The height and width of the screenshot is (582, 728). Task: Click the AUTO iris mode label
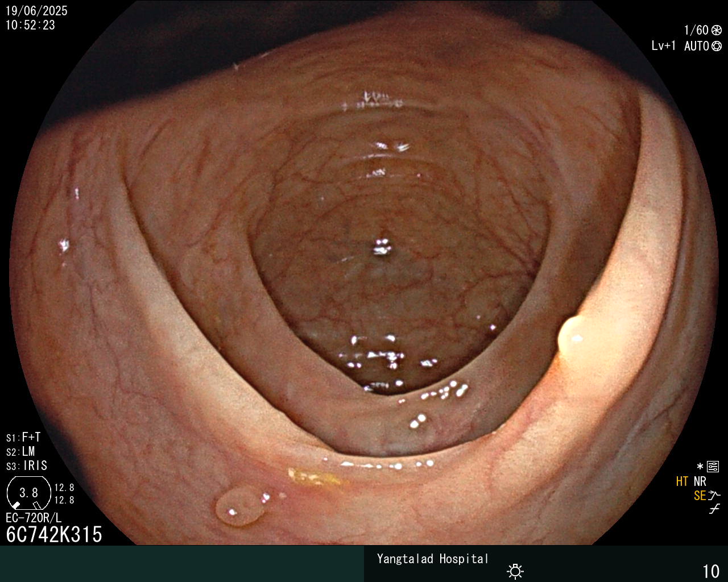[697, 46]
